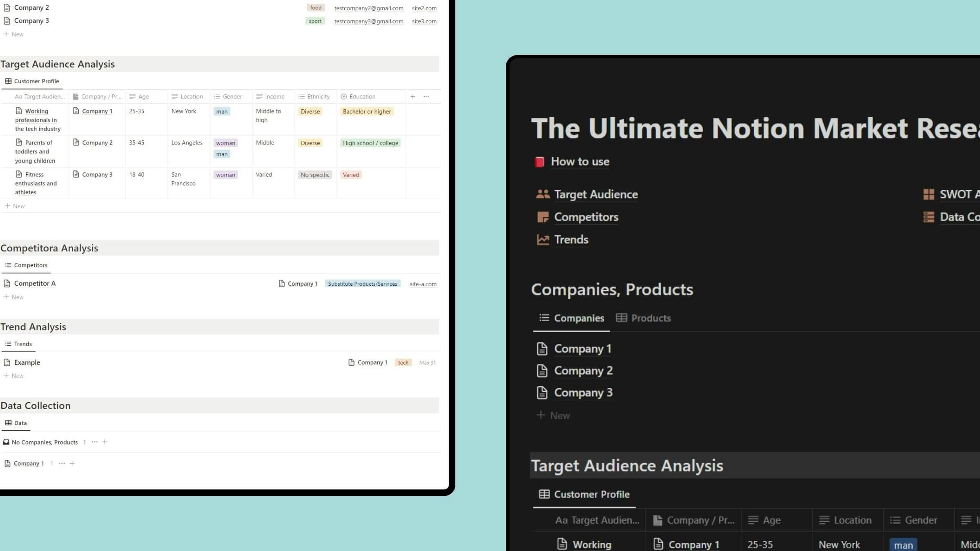
Task: Open the Trends link in dark window
Action: click(571, 240)
